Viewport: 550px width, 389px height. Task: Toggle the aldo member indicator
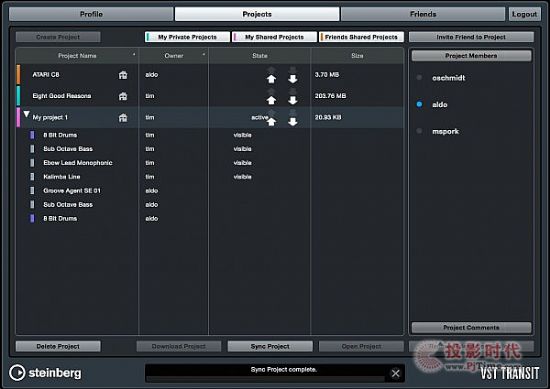419,104
